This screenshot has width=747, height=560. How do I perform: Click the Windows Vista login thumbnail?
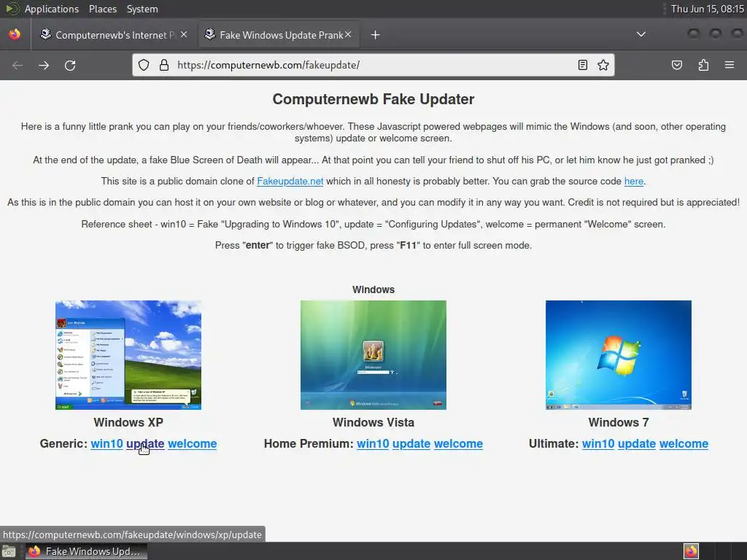[x=373, y=355]
